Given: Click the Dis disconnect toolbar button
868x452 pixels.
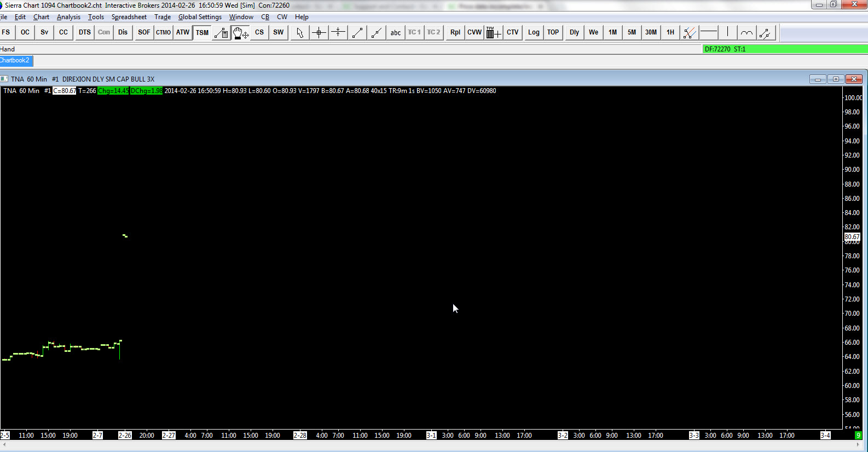Looking at the screenshot, I should 123,32.
